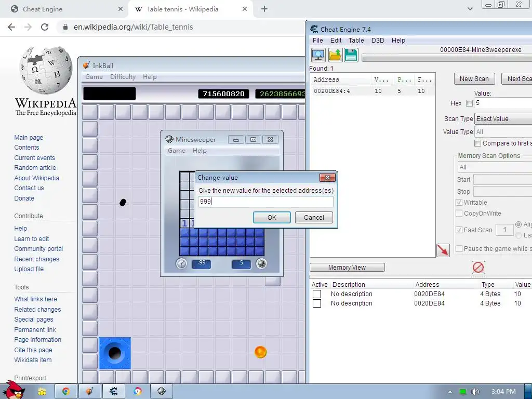Enable Pause the game while scanning
Screen dimensions: 532x399
pyautogui.click(x=459, y=249)
